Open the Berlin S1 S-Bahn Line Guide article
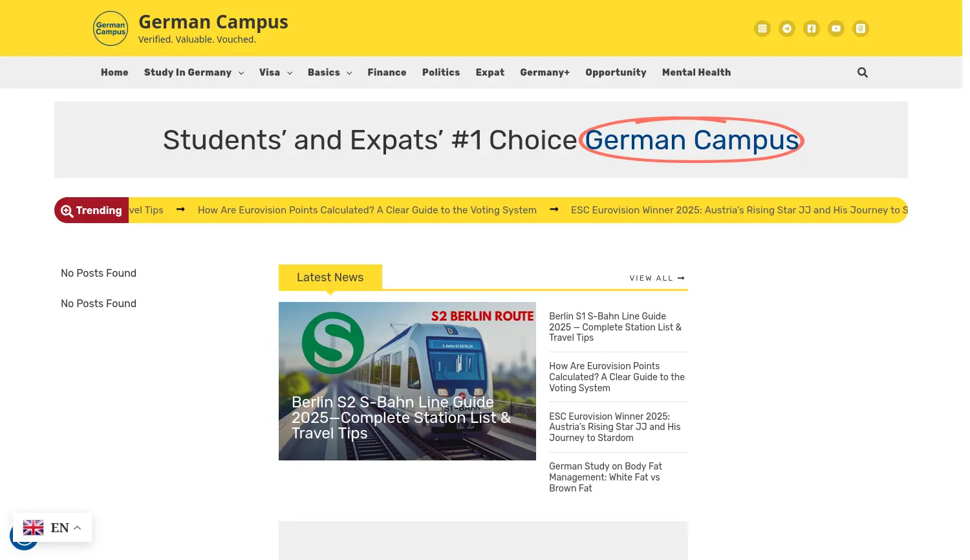 pos(615,327)
